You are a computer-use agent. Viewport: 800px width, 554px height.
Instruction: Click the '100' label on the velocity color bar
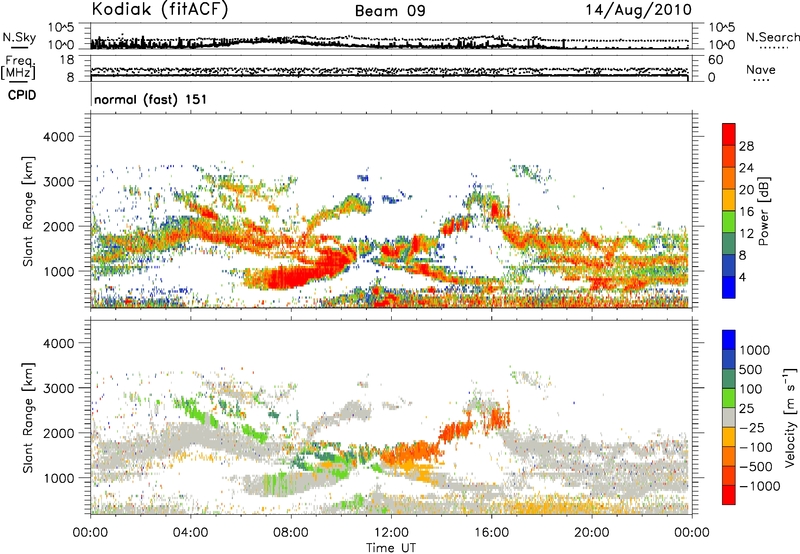[x=751, y=389]
